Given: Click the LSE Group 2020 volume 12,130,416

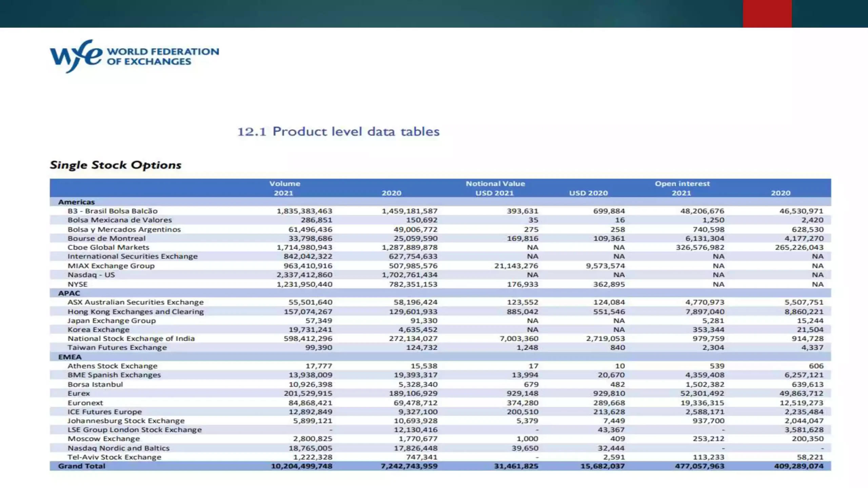Looking at the screenshot, I should click(x=416, y=430).
